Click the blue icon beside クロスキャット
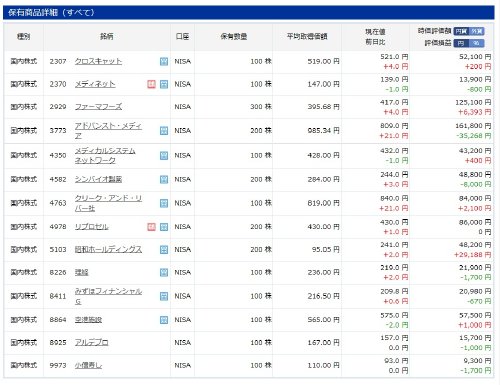The image size is (500, 385). coord(164,61)
